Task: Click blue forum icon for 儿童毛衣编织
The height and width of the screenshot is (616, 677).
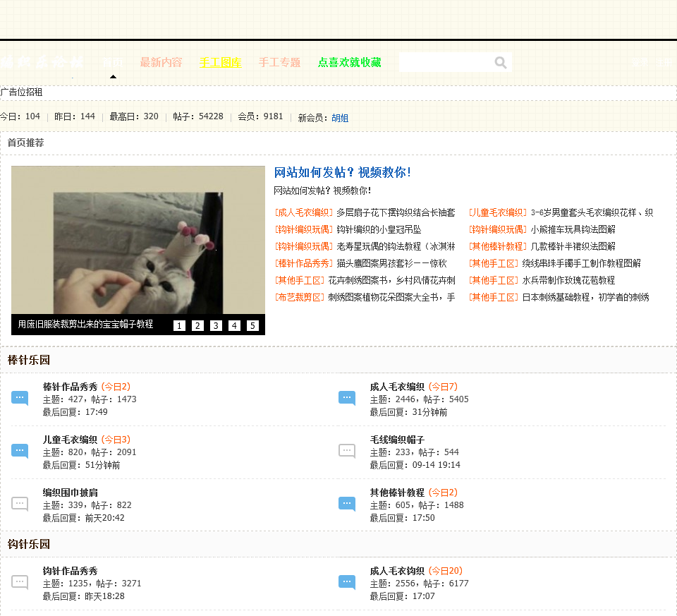Action: click(x=20, y=451)
